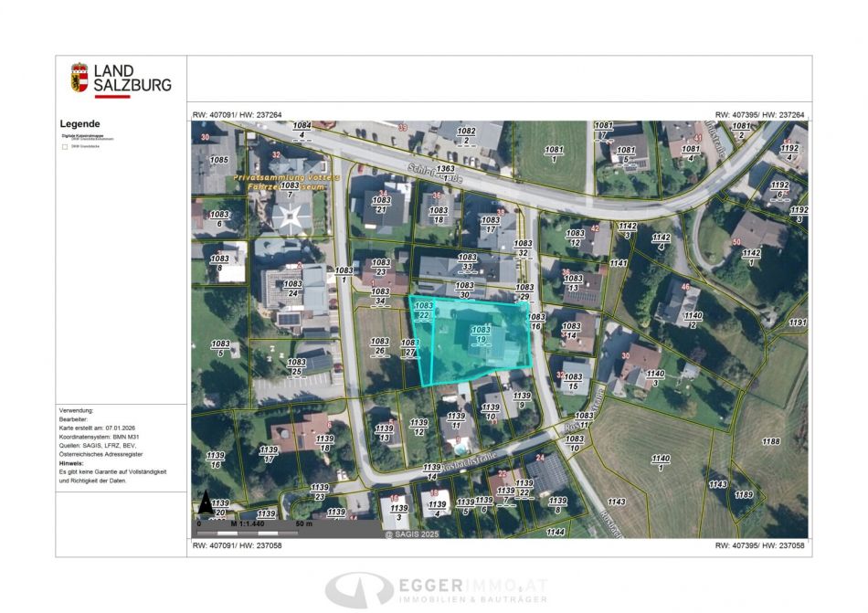Click the Land Salzburg coat of arms

pyautogui.click(x=79, y=77)
